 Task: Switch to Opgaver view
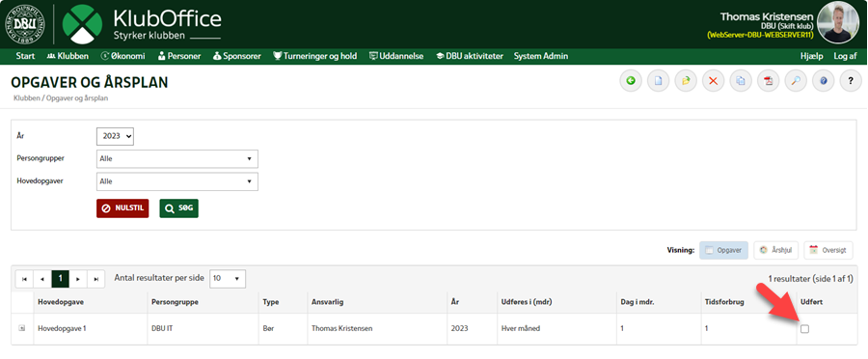click(x=724, y=250)
